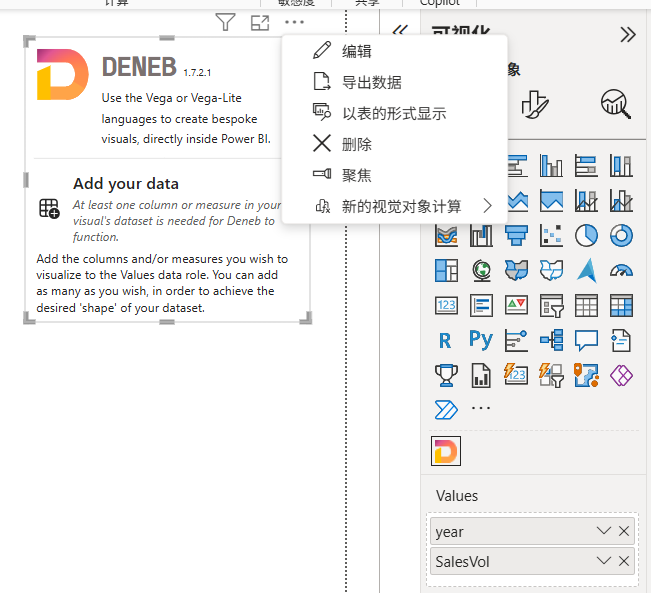Choose 删除 (Remove) in the context menu
The height and width of the screenshot is (593, 651).
(x=394, y=144)
